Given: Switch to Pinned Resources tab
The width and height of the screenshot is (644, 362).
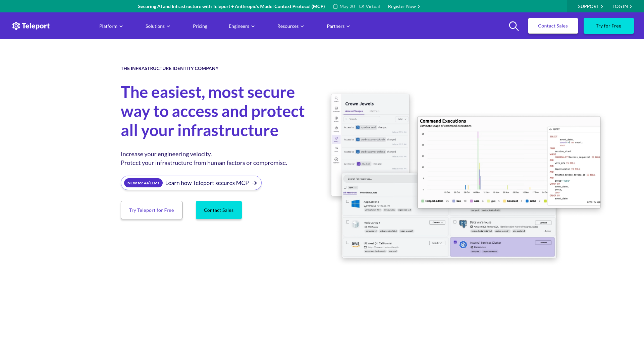Looking at the screenshot, I should point(368,193).
